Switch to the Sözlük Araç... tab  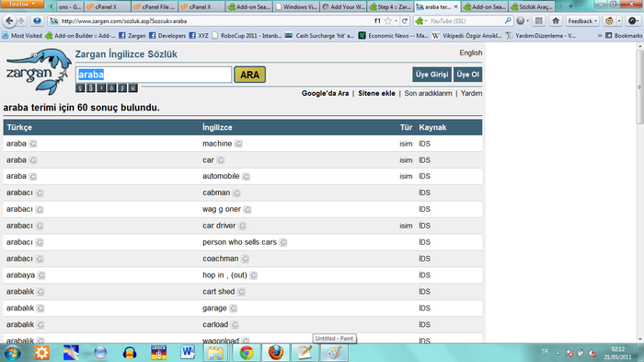pyautogui.click(x=532, y=6)
